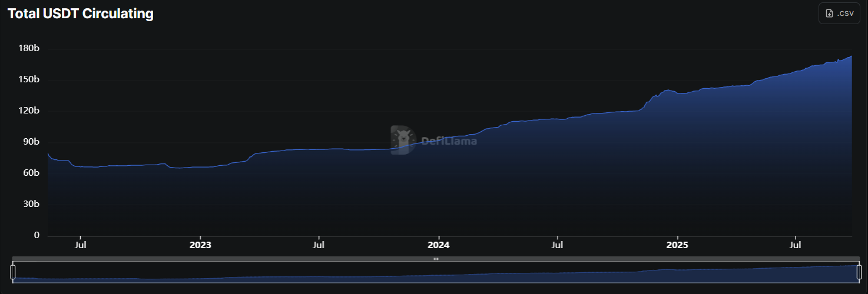Click the 2025 x-axis label
Screen dimensions: 868x294
pos(677,244)
